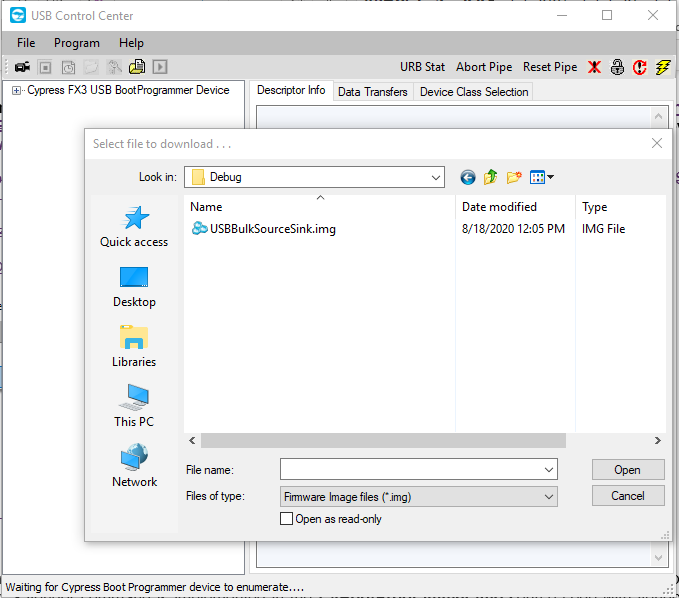This screenshot has width=679, height=598.
Task: Open the View Menu dropdown arrow
Action: 550,177
